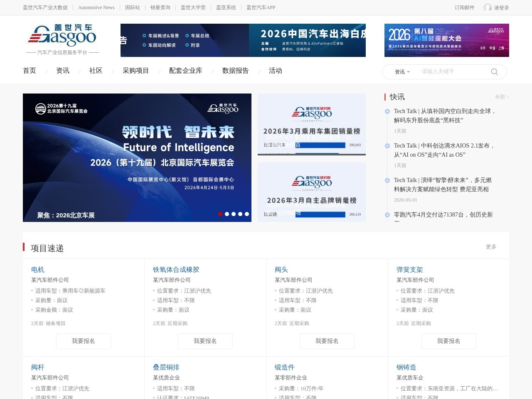Open the 电机 project title
Viewport: 532px width, 399px height.
(38, 270)
